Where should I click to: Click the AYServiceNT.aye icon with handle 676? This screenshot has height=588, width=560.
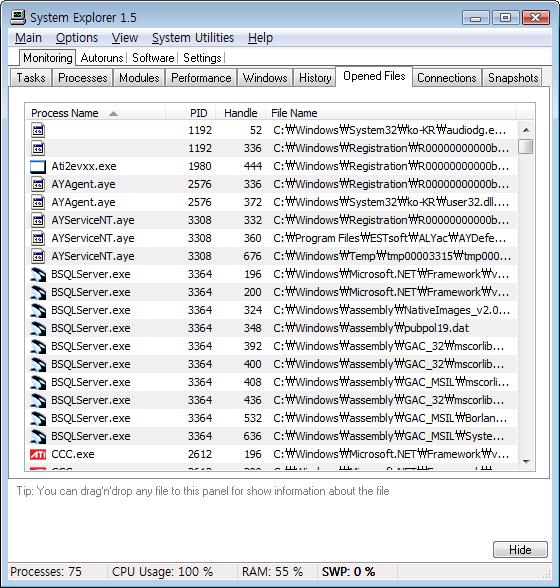coord(38,256)
